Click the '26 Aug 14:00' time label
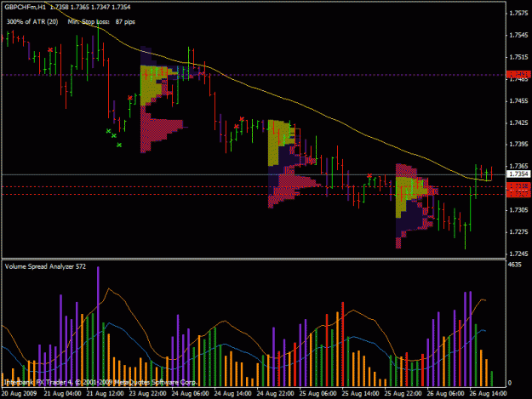532x399 pixels. click(x=489, y=394)
